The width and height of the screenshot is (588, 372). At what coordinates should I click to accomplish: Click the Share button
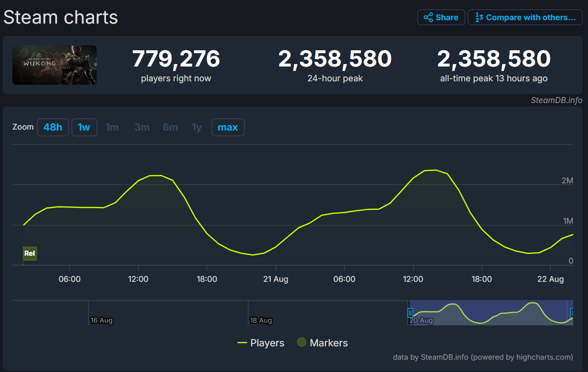441,17
